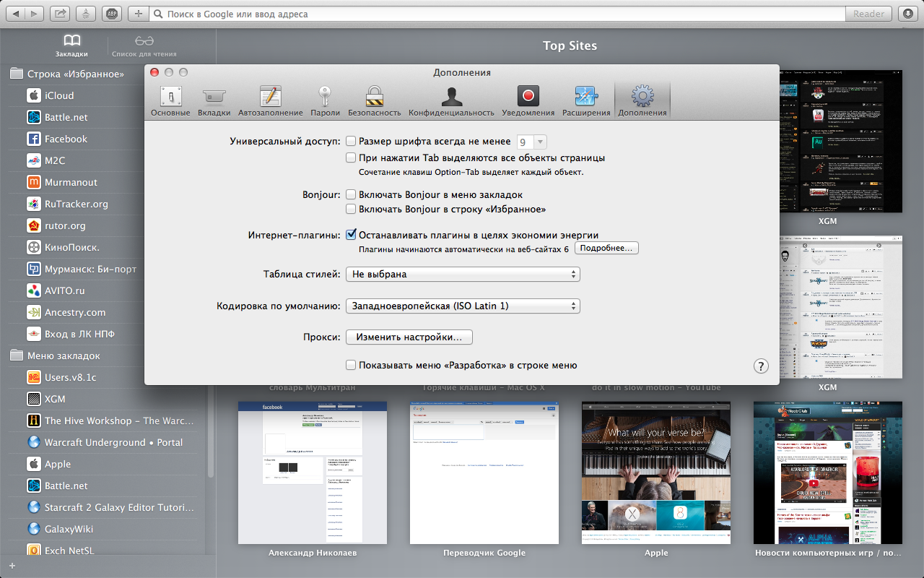This screenshot has height=578, width=924.
Task: Open the Вкладки preferences pane
Action: click(x=214, y=100)
